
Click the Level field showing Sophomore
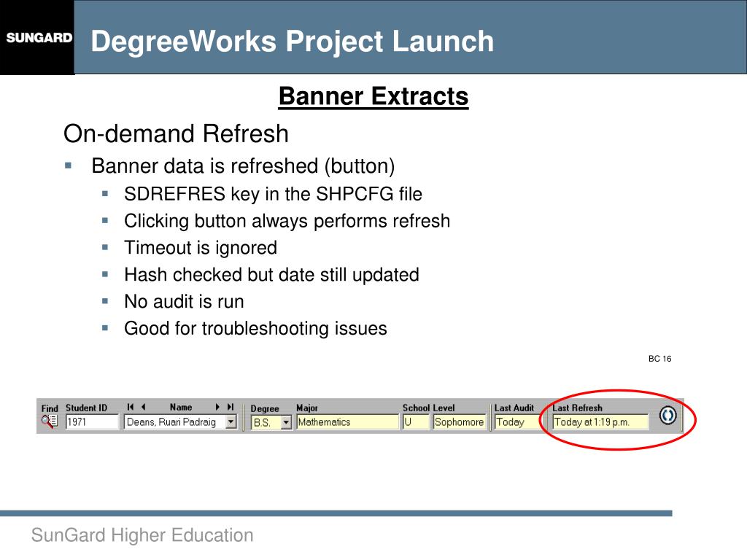(460, 422)
